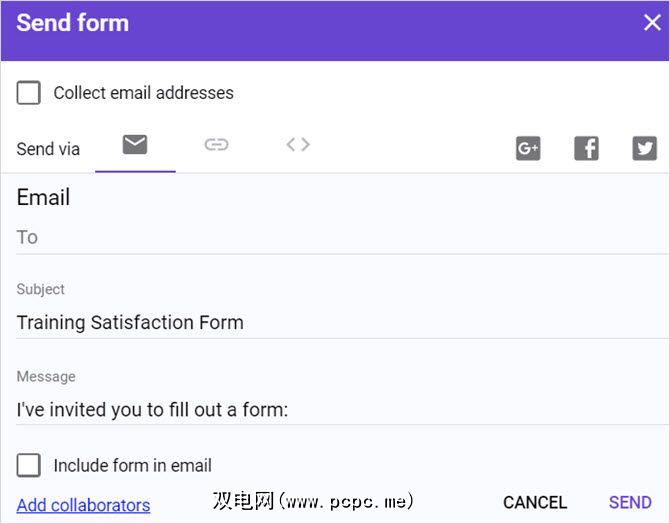
Task: Switch to the link sharing tab
Action: coord(216,145)
